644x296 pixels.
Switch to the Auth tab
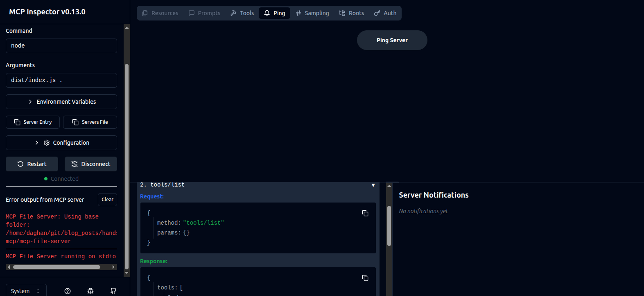point(385,13)
